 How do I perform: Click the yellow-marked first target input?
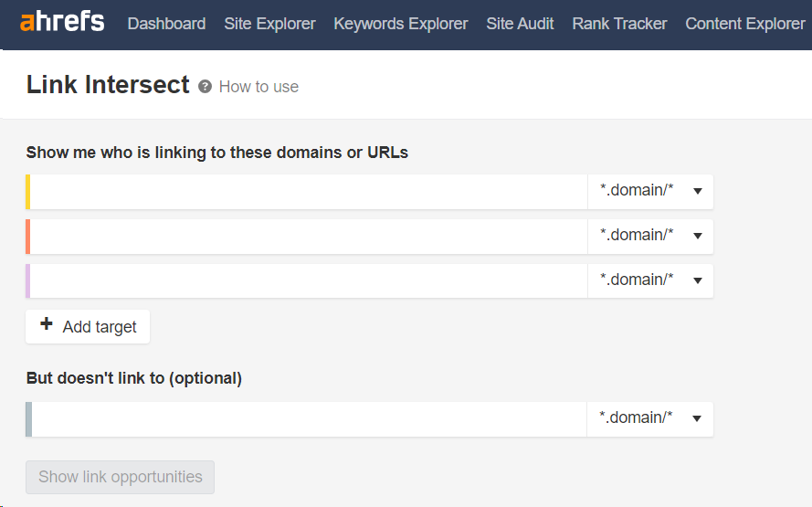(309, 192)
